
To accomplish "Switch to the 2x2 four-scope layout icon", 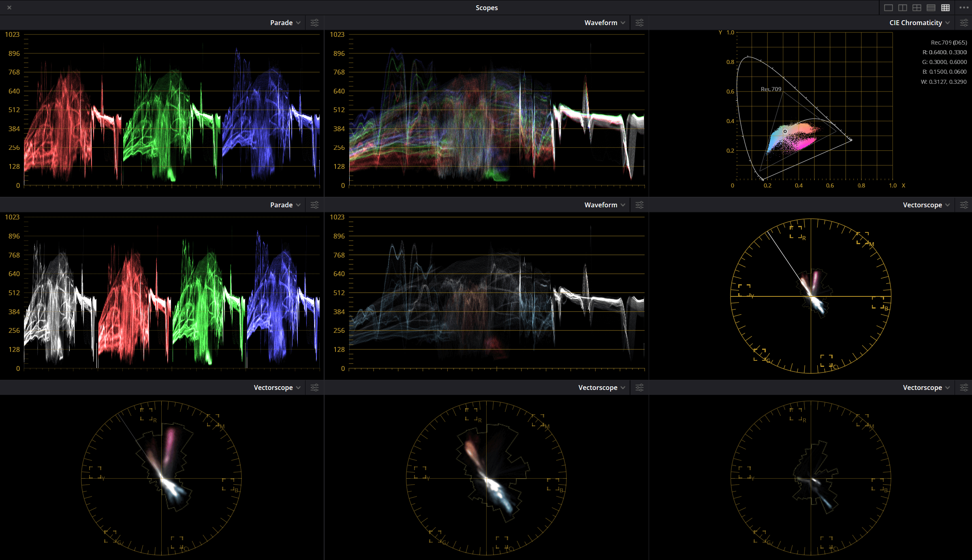I will tap(916, 7).
